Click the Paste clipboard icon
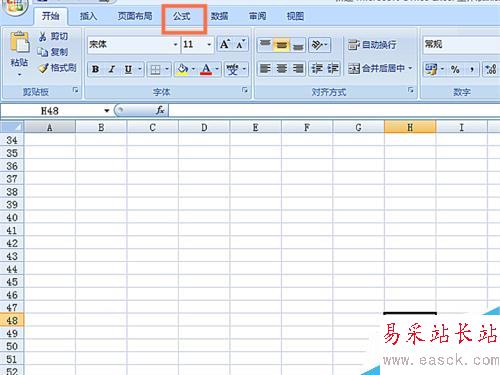This screenshot has width=500, height=375. (19, 42)
